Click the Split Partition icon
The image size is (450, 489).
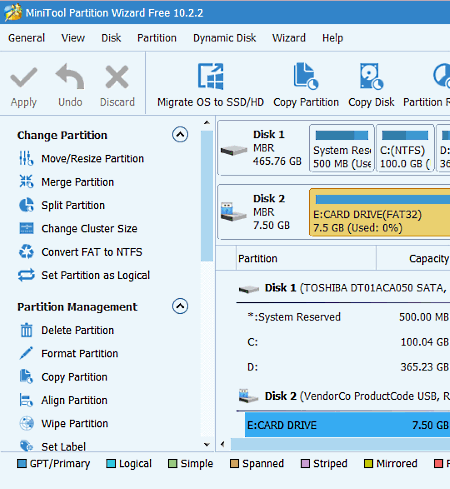click(x=26, y=205)
